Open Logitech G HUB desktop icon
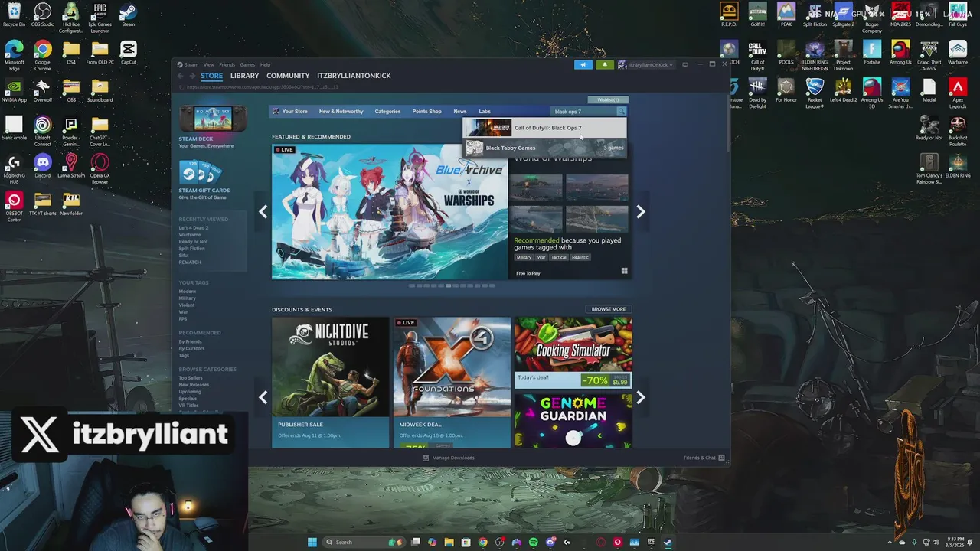980x551 pixels. pos(14,168)
